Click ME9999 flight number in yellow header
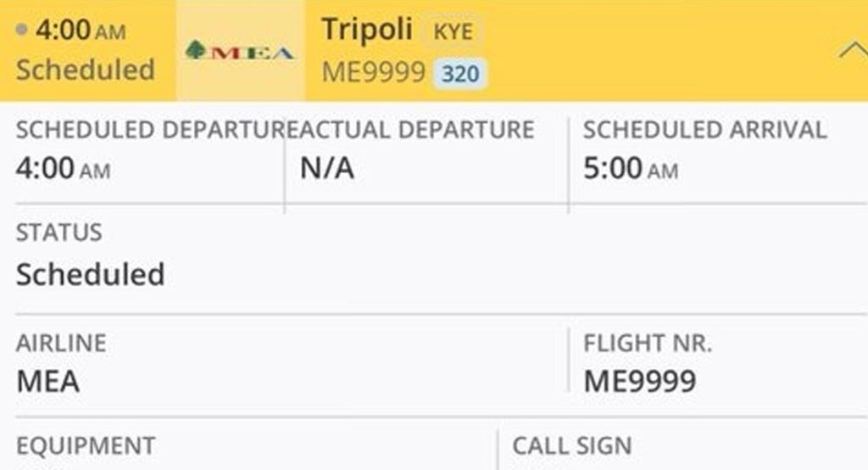The image size is (868, 470). [373, 73]
